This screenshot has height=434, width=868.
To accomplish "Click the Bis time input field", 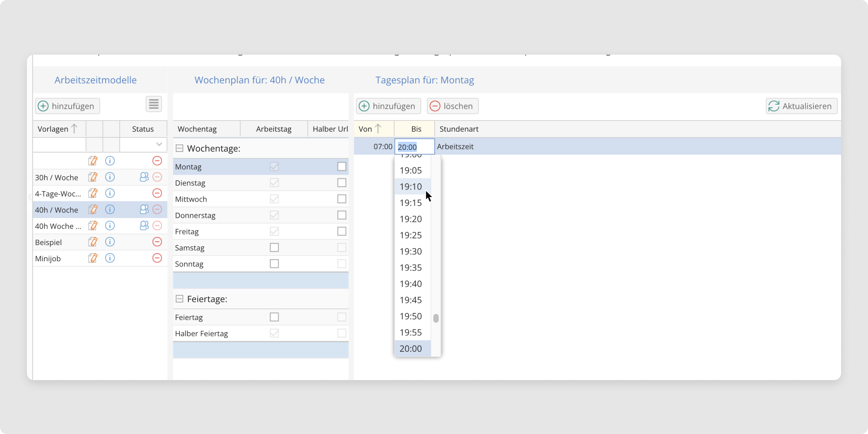I will 414,147.
